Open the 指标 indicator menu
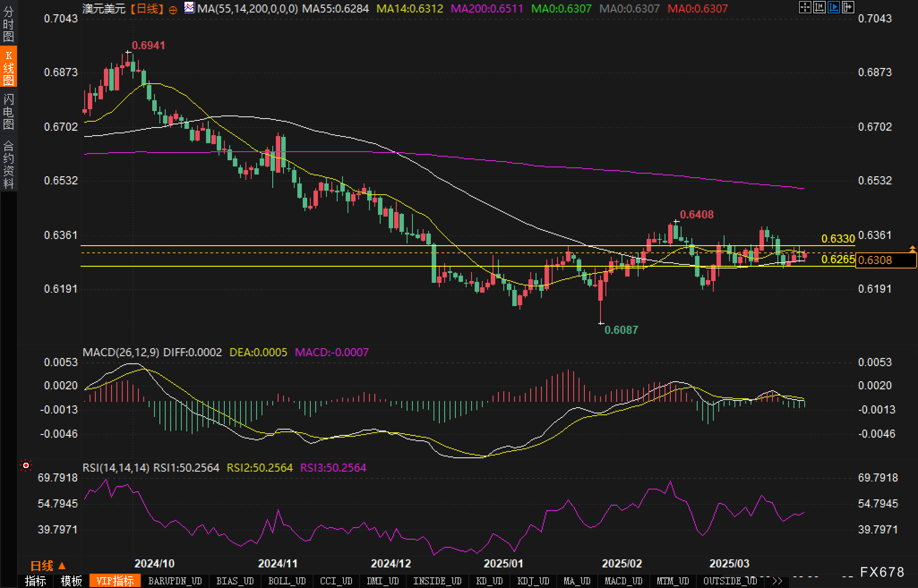 (35, 581)
